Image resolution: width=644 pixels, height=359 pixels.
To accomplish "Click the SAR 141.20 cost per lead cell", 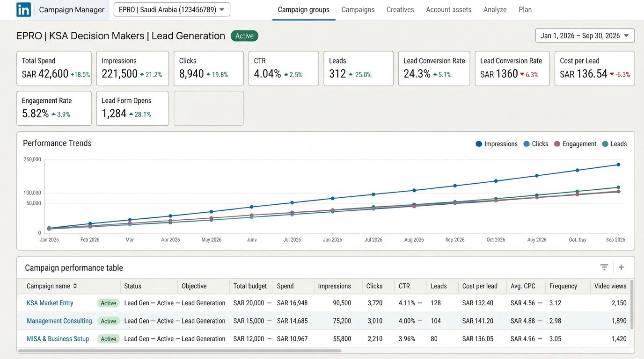I will (x=478, y=321).
